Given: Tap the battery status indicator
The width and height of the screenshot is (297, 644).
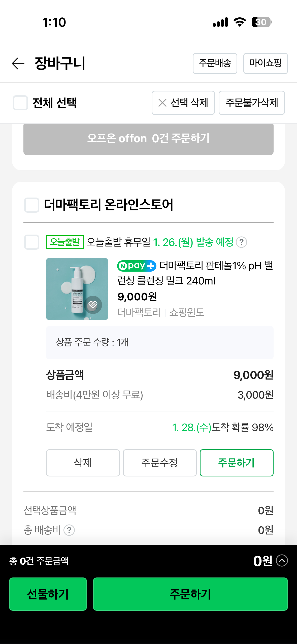Looking at the screenshot, I should click(262, 22).
